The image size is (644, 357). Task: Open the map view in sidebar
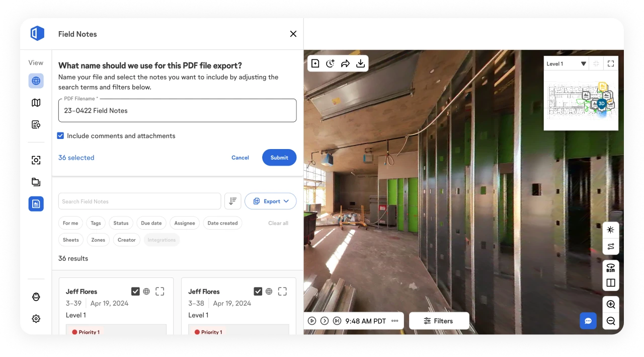[36, 103]
